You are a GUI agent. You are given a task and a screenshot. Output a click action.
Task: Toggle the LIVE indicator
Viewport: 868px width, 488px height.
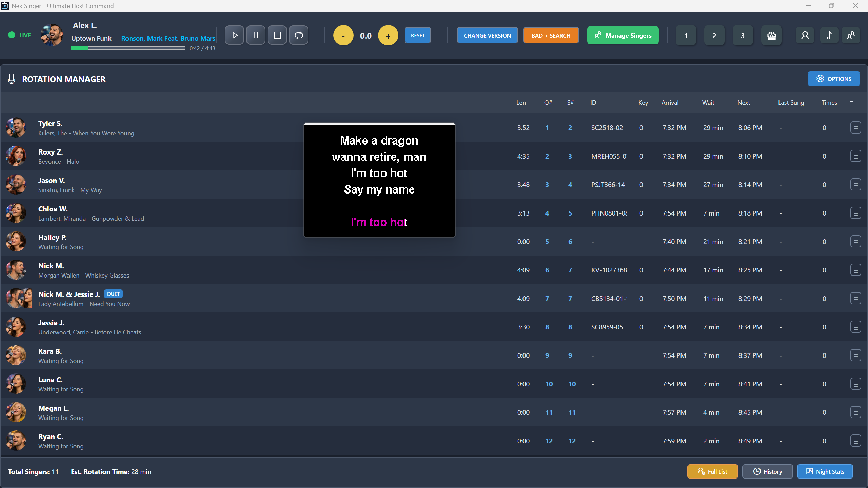pos(19,35)
